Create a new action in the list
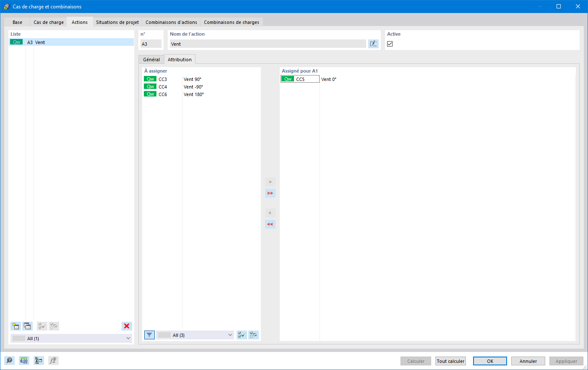Image resolution: width=588 pixels, height=370 pixels. click(16, 326)
